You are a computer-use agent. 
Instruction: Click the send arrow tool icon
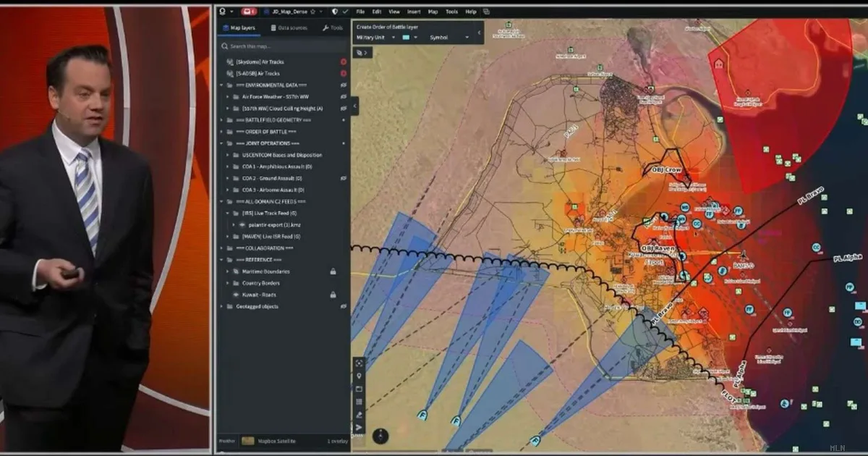(x=359, y=428)
